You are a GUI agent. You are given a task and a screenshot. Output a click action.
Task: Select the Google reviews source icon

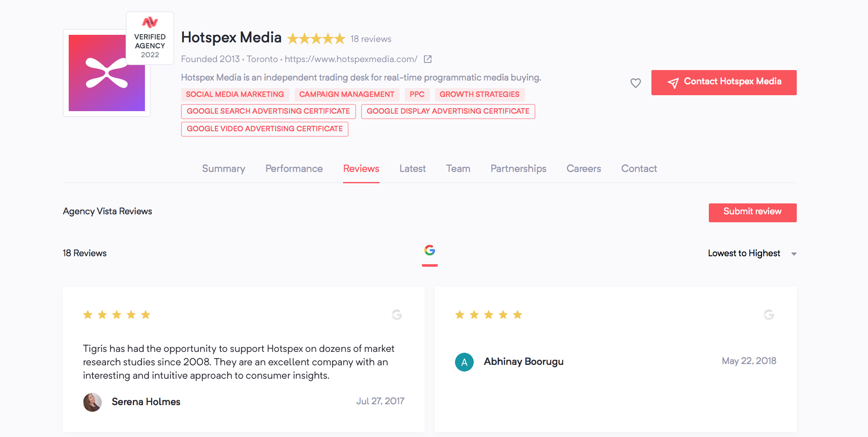point(429,251)
